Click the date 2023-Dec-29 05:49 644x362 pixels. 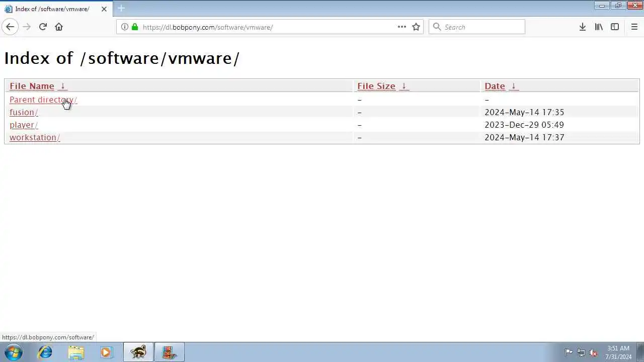524,125
